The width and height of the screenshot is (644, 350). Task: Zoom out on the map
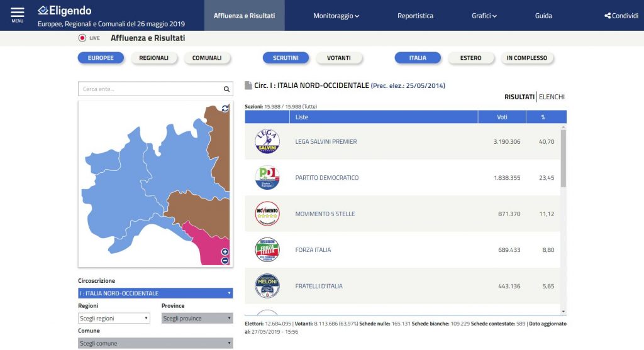pos(225,261)
